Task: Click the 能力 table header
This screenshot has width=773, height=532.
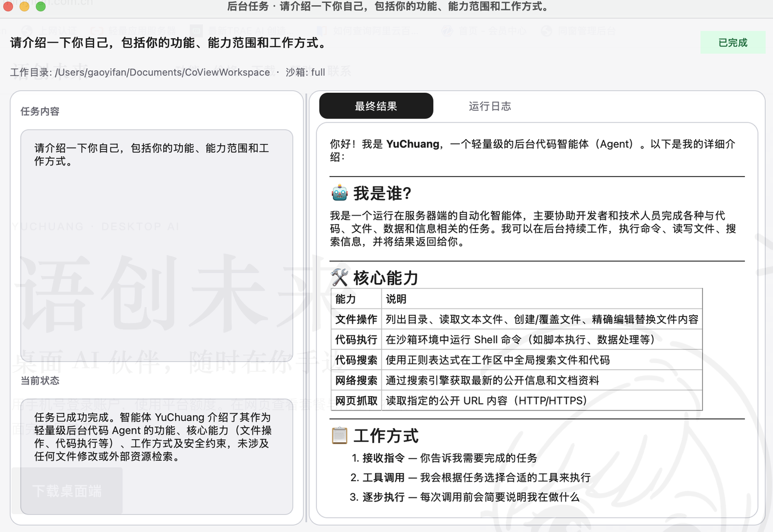Action: (356, 299)
